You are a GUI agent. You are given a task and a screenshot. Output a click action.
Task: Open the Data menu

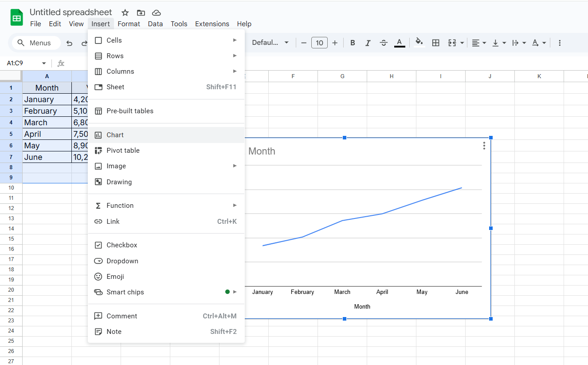pyautogui.click(x=155, y=24)
